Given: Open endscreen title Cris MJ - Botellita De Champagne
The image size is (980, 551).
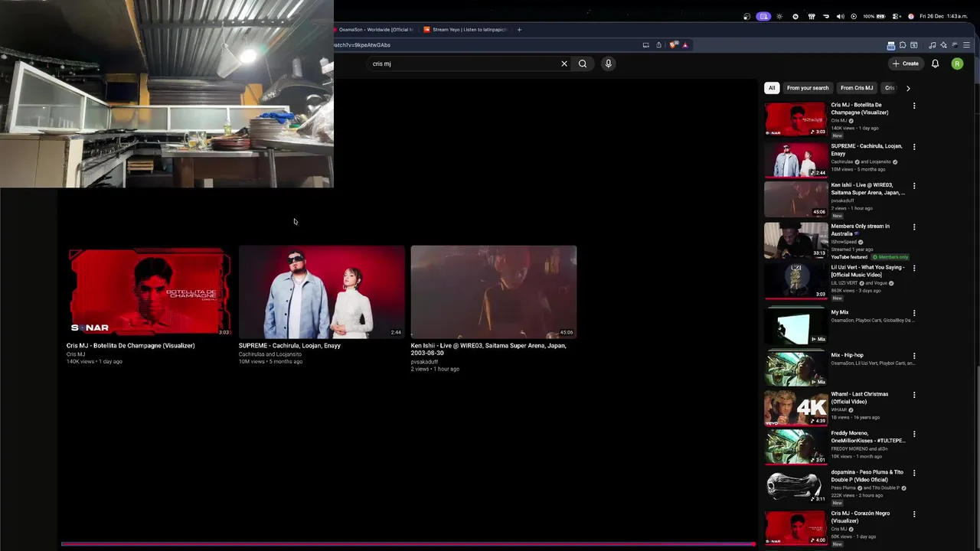Looking at the screenshot, I should click(131, 346).
